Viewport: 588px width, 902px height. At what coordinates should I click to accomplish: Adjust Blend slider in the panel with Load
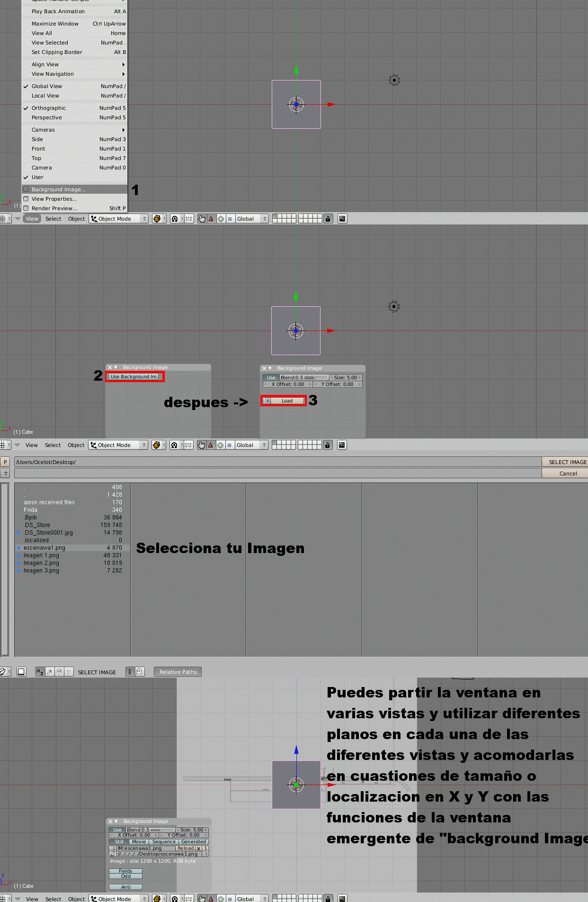point(304,378)
